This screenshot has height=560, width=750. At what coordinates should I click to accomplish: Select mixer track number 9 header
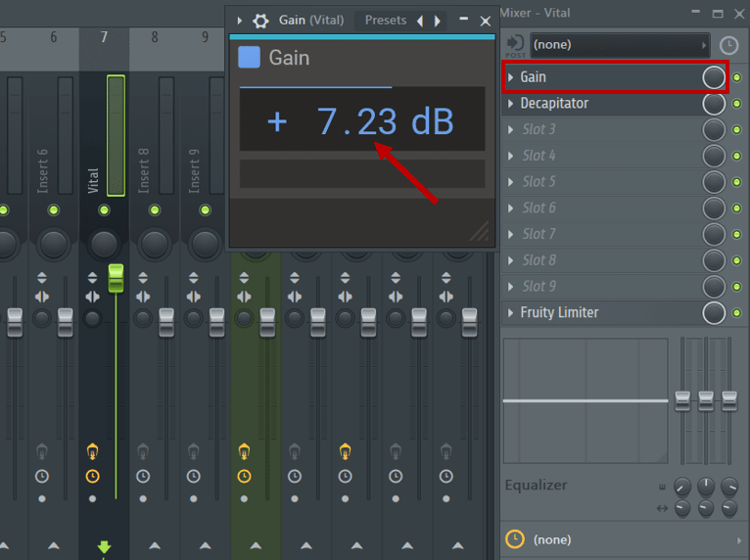point(206,37)
